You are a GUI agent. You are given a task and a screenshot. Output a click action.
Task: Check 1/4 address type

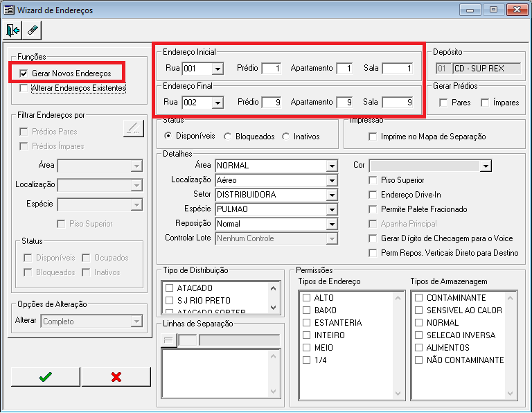coord(306,360)
